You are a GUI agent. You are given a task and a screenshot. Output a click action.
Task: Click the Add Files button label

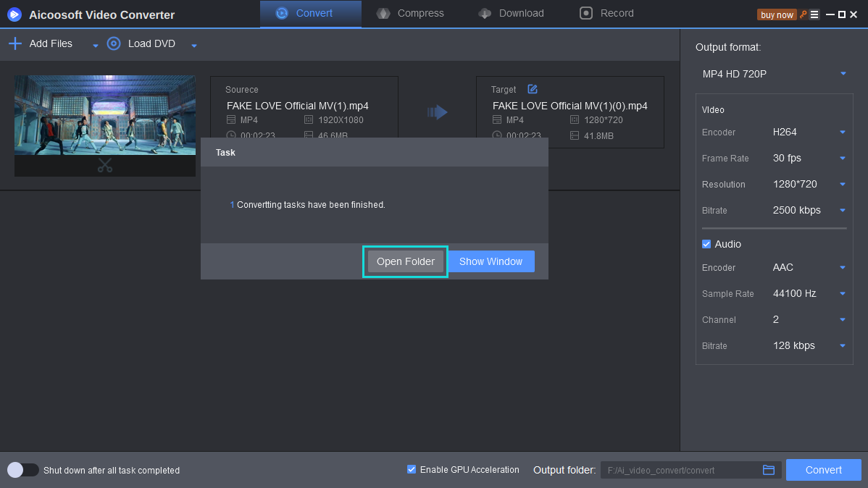tap(51, 43)
